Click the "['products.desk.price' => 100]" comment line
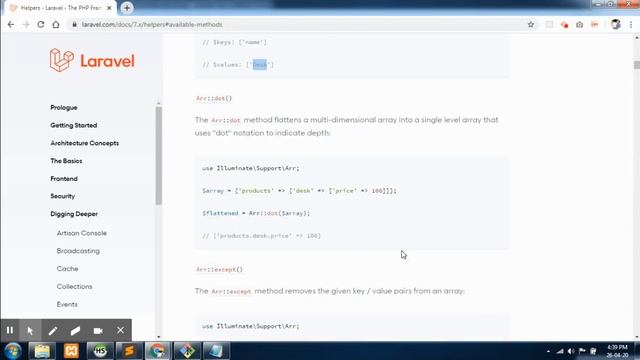This screenshot has height=360, width=640. [261, 236]
